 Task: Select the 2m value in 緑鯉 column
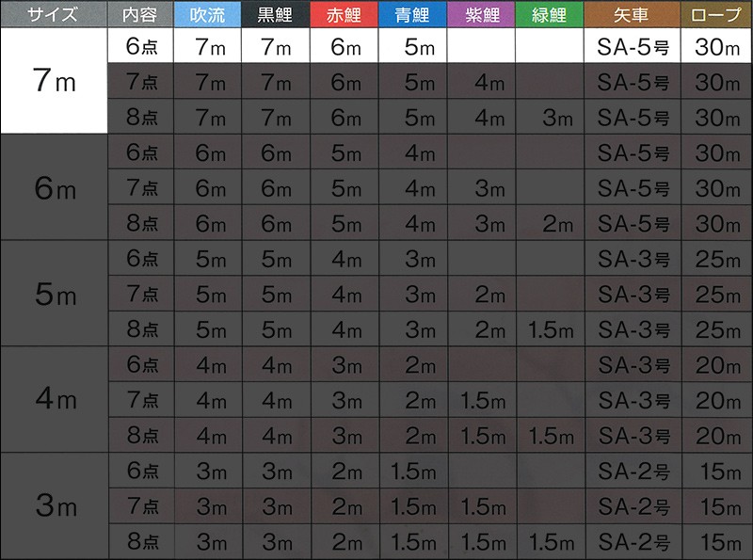coord(551,224)
